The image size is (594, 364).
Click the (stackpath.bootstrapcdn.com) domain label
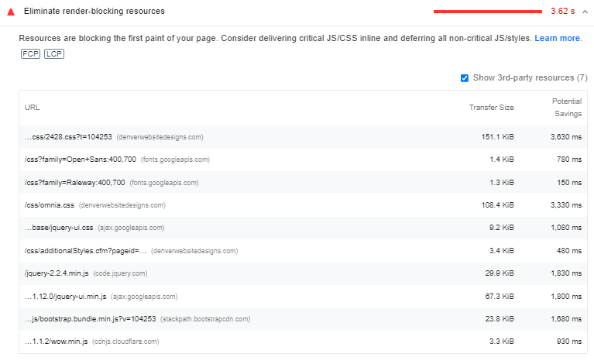[205, 319]
